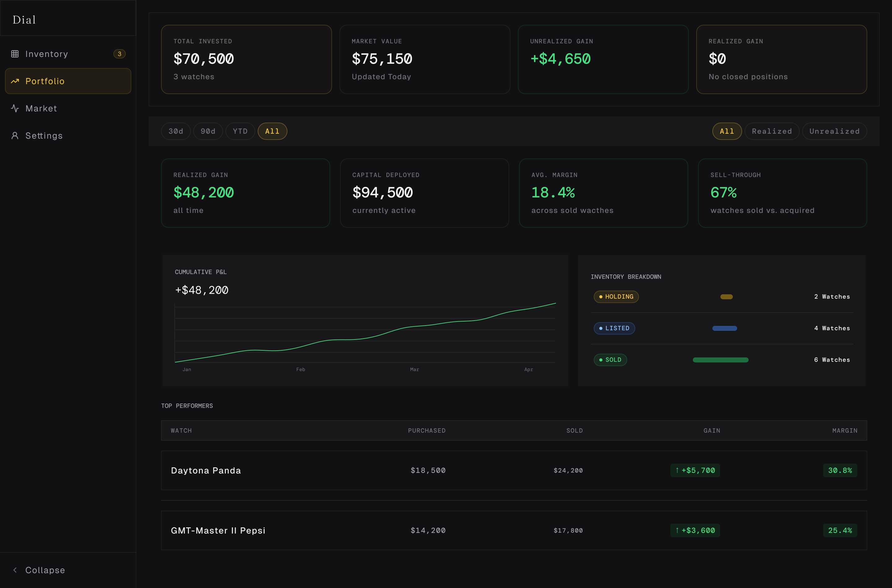The width and height of the screenshot is (892, 588).
Task: Open the GMT-Master II Pepsi row
Action: click(514, 530)
